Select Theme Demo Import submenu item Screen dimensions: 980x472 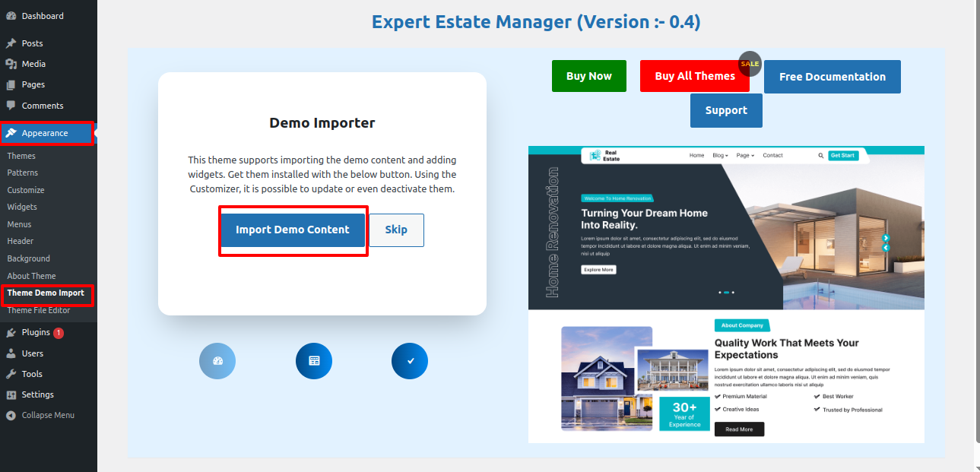tap(46, 293)
